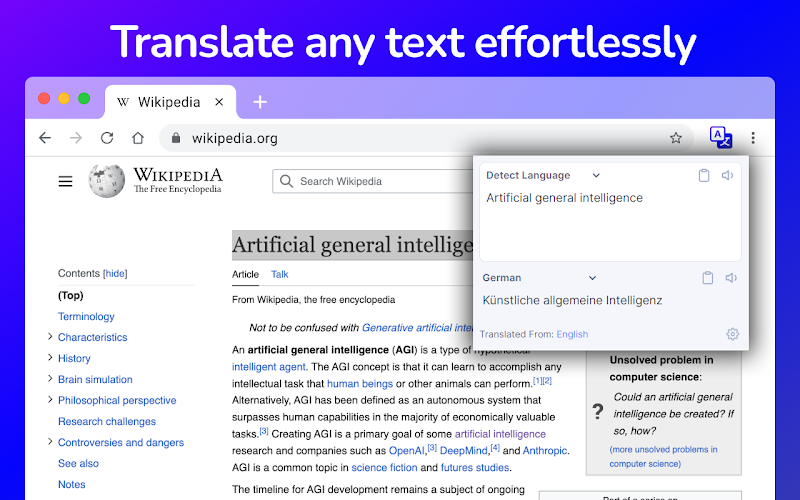Click the English detected language link
The image size is (800, 500).
pos(572,334)
